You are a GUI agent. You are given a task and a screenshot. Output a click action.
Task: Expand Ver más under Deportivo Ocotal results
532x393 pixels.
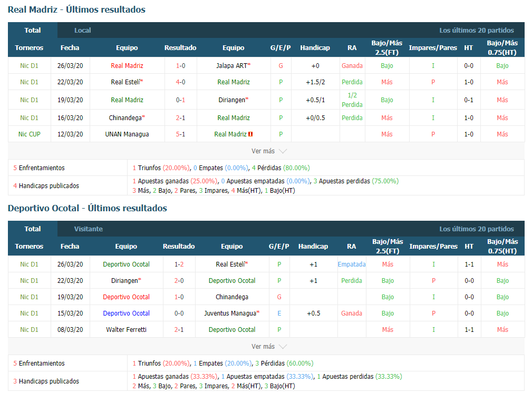(269, 346)
